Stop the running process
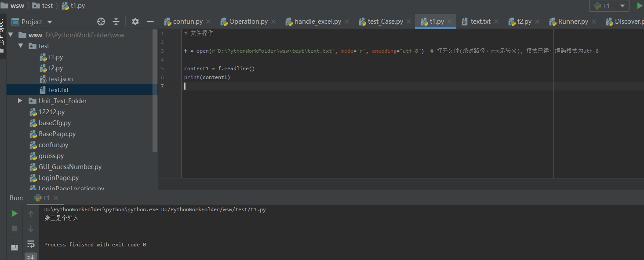This screenshot has width=644, height=260. [x=15, y=228]
